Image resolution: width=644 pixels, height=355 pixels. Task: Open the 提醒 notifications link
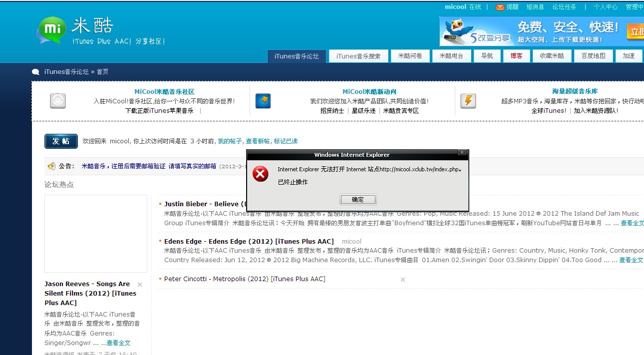pyautogui.click(x=512, y=7)
